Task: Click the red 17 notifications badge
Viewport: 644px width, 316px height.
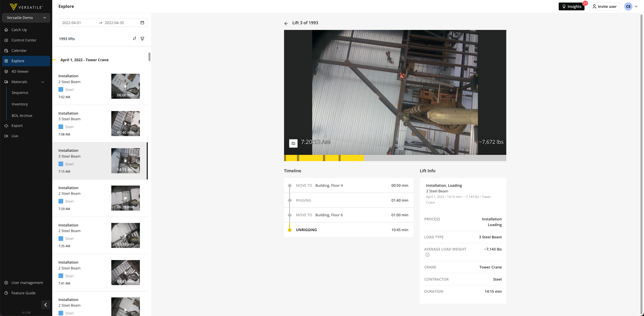Action: pos(585,3)
